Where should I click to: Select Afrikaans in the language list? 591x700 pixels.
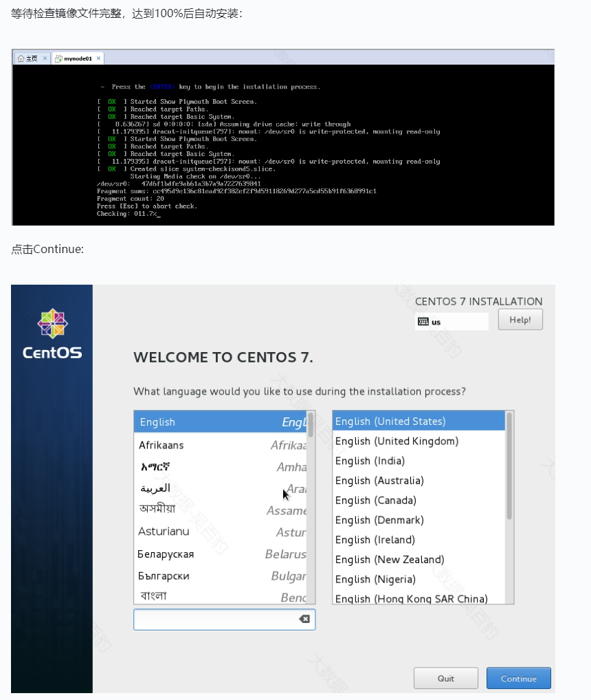coord(221,445)
